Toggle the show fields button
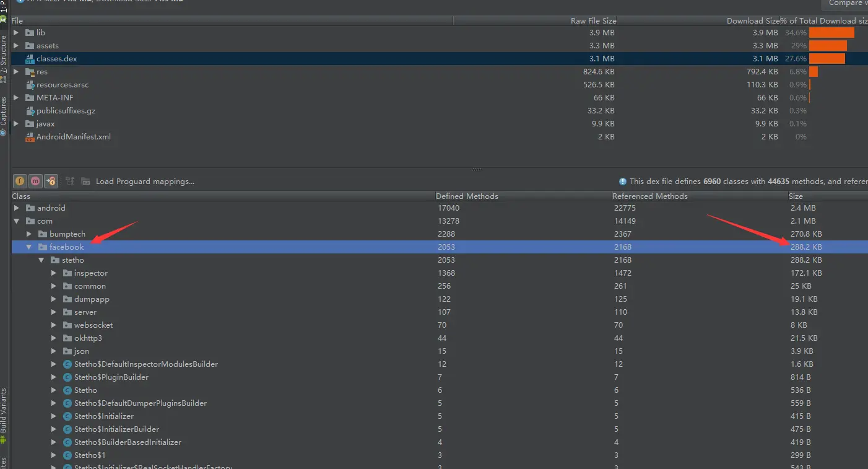Screen dimensions: 868x469 [20, 181]
